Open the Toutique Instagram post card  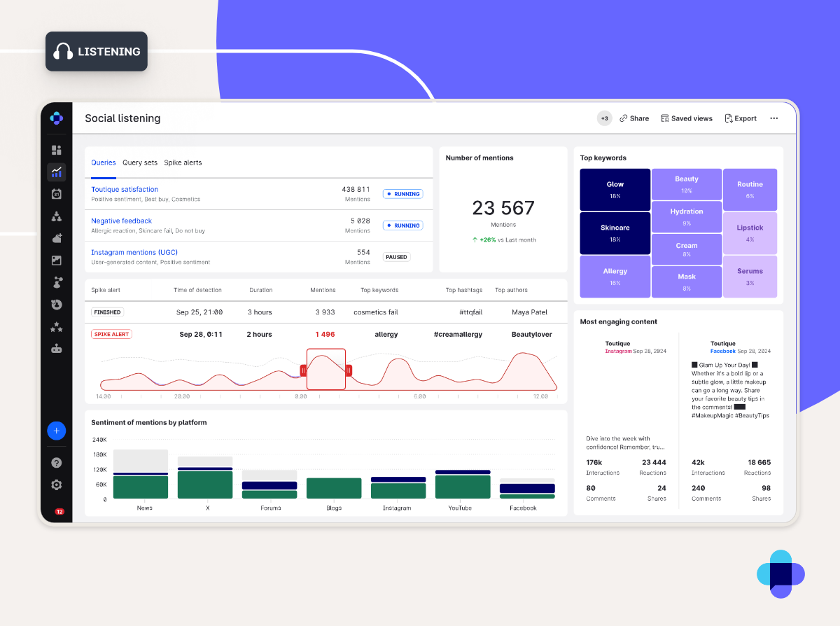click(626, 420)
